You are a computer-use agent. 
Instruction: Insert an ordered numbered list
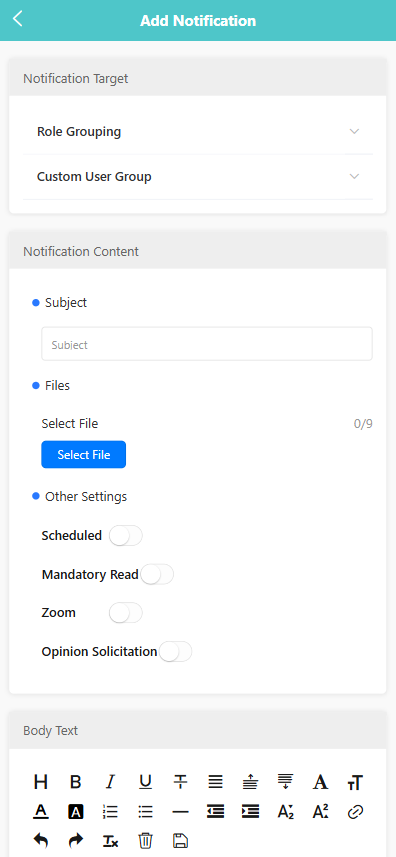click(110, 812)
